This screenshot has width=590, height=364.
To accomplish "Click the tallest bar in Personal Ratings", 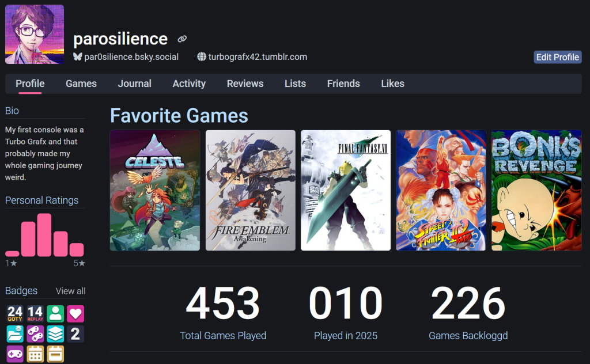I will click(x=44, y=235).
